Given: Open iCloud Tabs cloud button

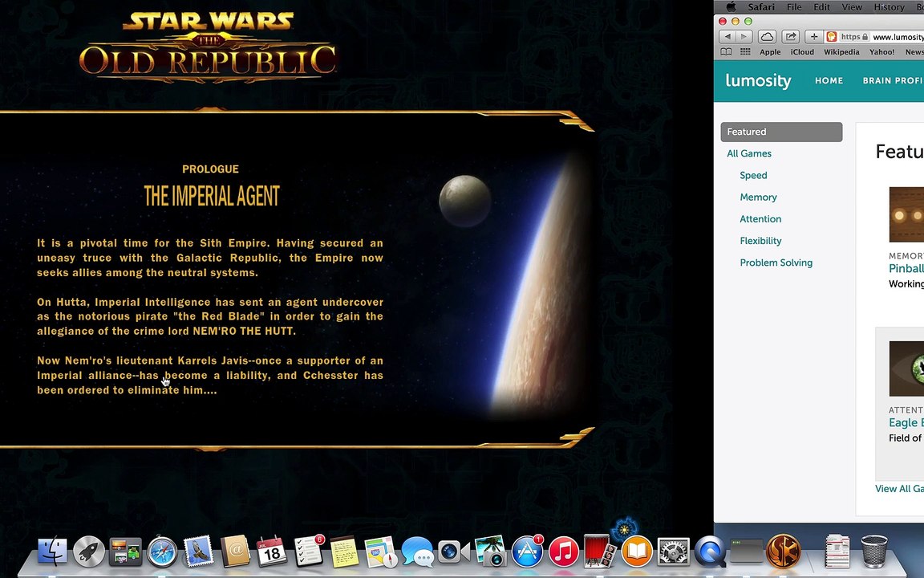Looking at the screenshot, I should coord(767,37).
